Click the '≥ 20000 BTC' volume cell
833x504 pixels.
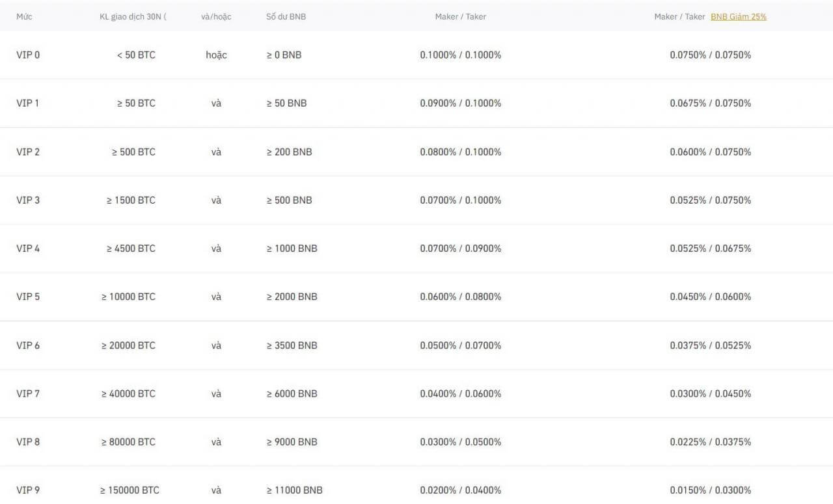pos(128,345)
